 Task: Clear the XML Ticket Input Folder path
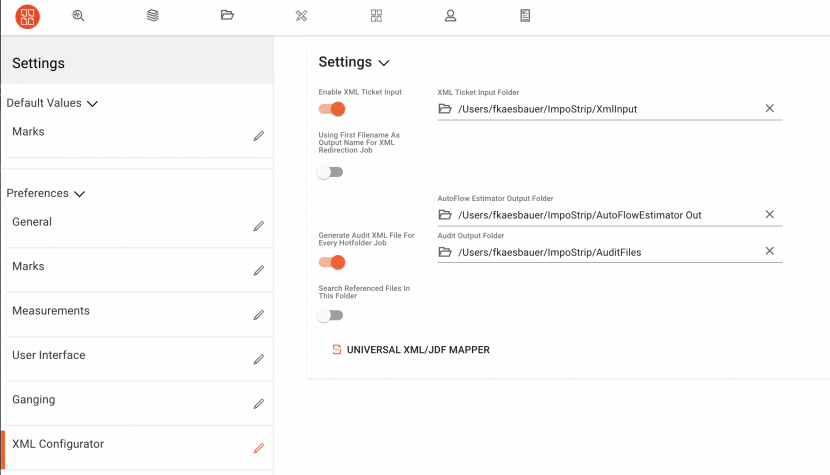coord(769,109)
